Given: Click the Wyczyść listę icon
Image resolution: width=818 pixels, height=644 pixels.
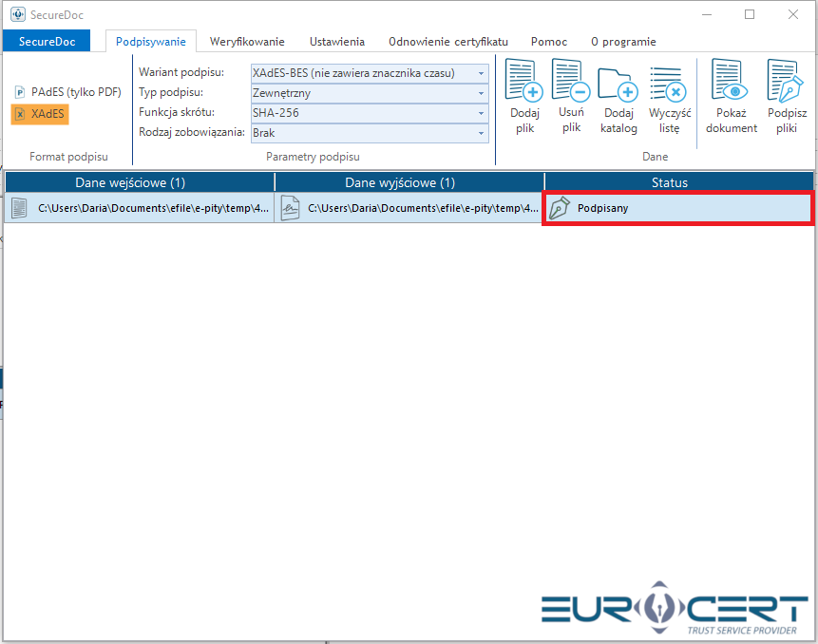Looking at the screenshot, I should click(x=669, y=85).
